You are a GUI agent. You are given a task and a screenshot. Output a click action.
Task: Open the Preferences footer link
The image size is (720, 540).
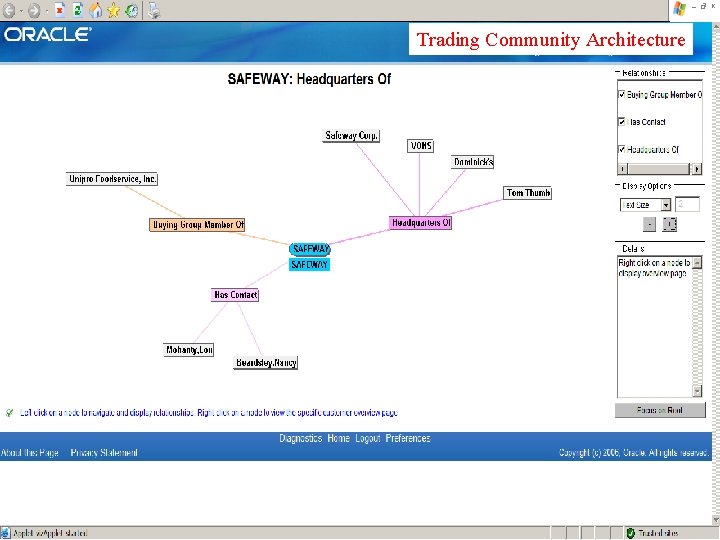(408, 439)
